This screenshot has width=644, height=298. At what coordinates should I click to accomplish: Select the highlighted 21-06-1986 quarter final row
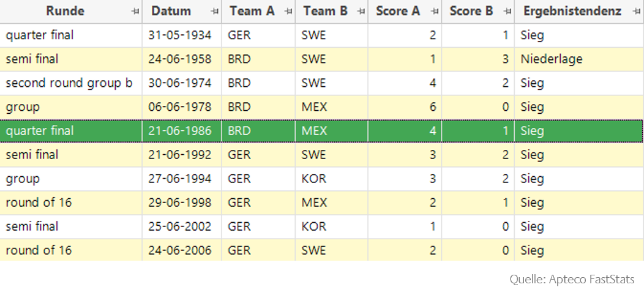pyautogui.click(x=321, y=131)
